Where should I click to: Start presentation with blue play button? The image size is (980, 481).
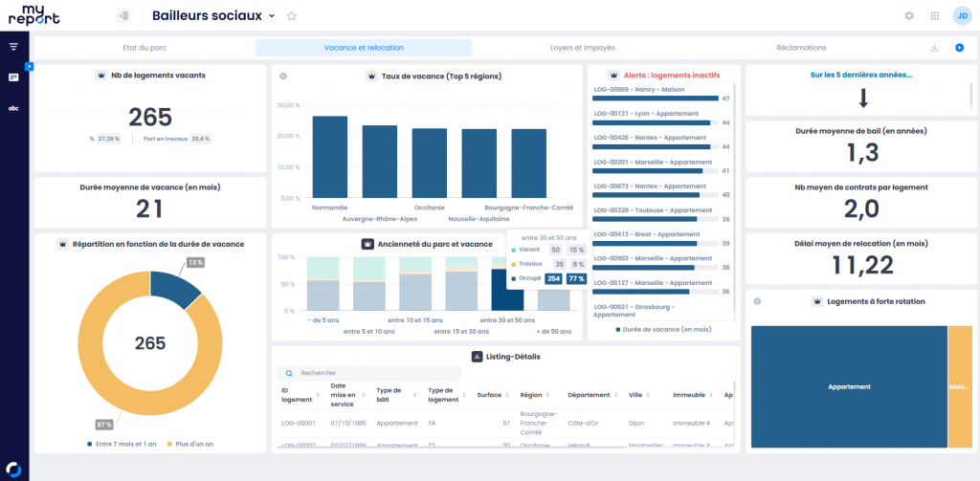tap(959, 48)
